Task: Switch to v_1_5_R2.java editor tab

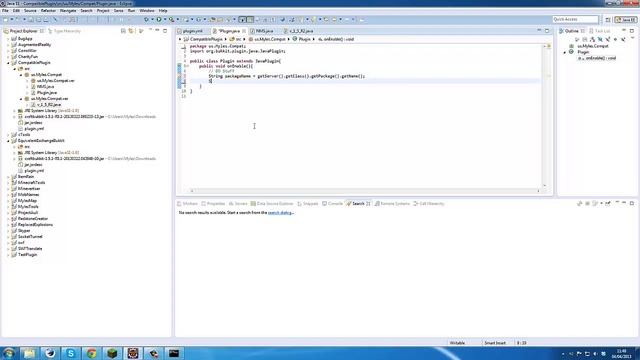Action: (x=301, y=31)
